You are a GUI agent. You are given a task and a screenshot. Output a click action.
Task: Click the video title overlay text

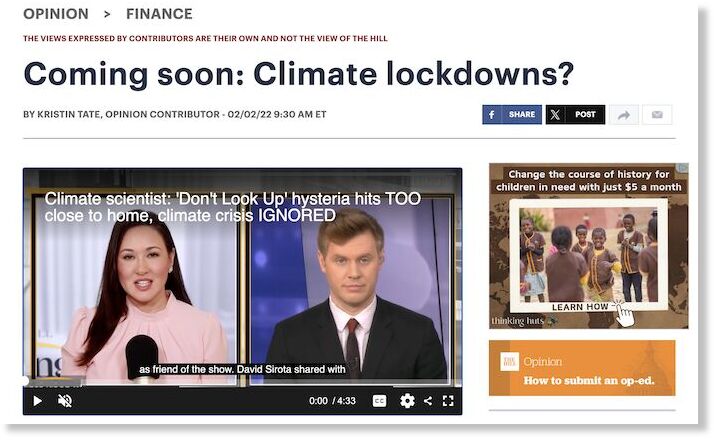click(x=233, y=207)
